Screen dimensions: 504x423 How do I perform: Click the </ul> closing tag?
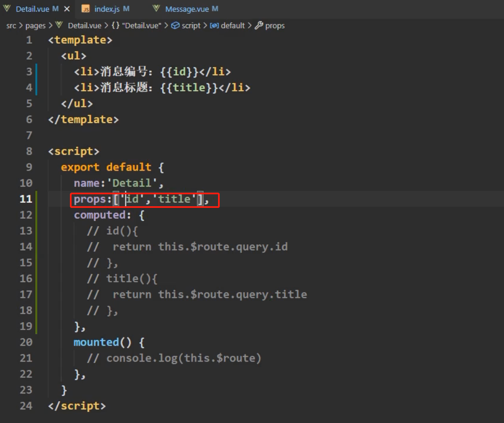click(77, 104)
